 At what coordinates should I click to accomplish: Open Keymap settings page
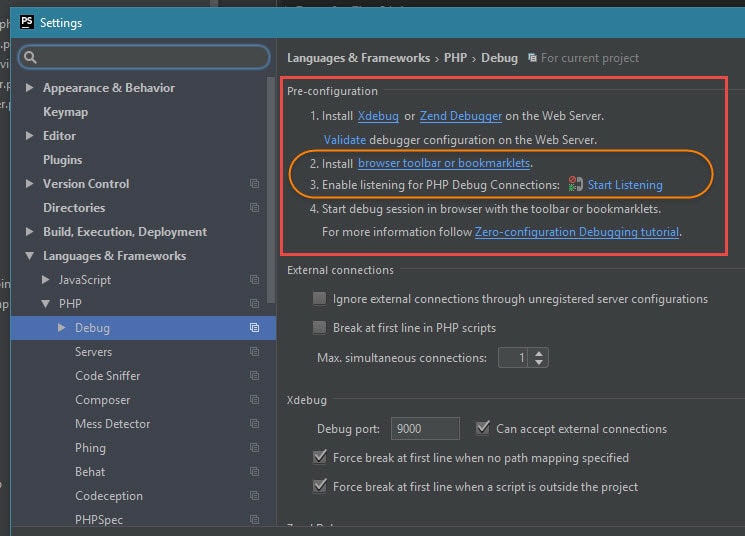point(66,112)
